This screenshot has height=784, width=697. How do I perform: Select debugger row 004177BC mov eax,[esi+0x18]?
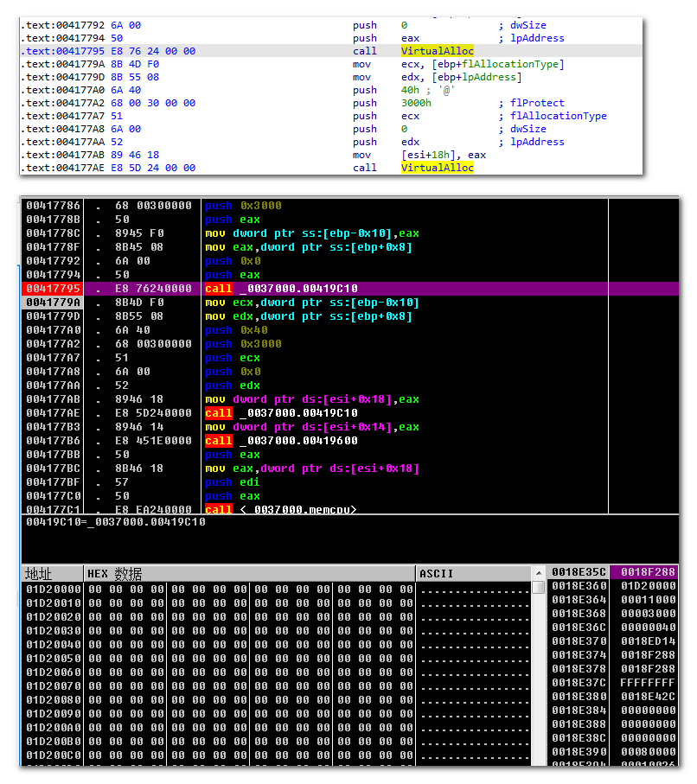pyautogui.click(x=349, y=468)
